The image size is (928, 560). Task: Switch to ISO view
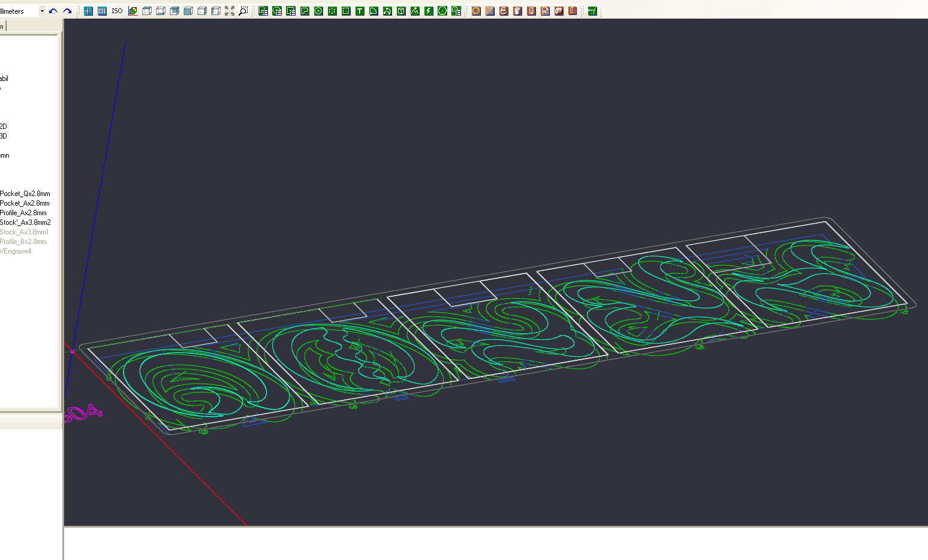coord(117,11)
